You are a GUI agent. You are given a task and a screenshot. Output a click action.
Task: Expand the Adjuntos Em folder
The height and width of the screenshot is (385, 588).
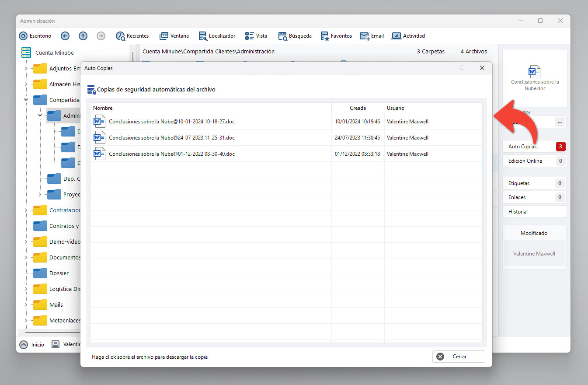pos(26,69)
